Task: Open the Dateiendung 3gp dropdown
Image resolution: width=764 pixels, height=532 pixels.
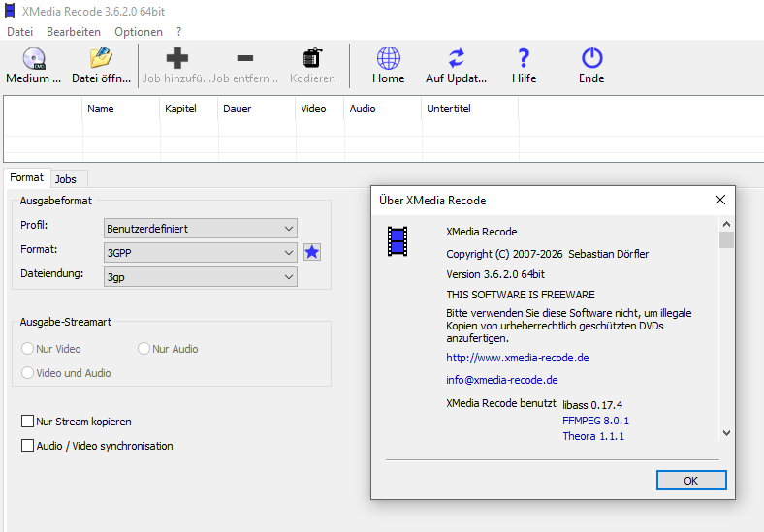Action: [201, 277]
